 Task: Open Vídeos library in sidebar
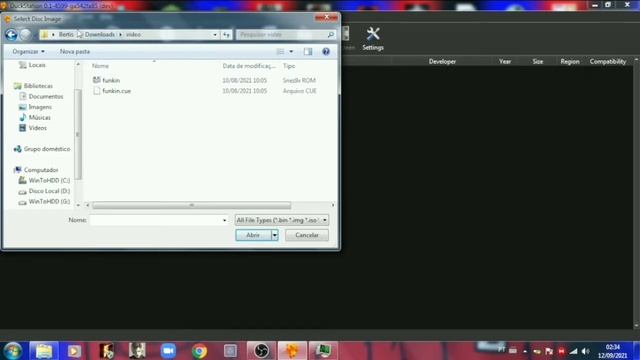(x=38, y=128)
